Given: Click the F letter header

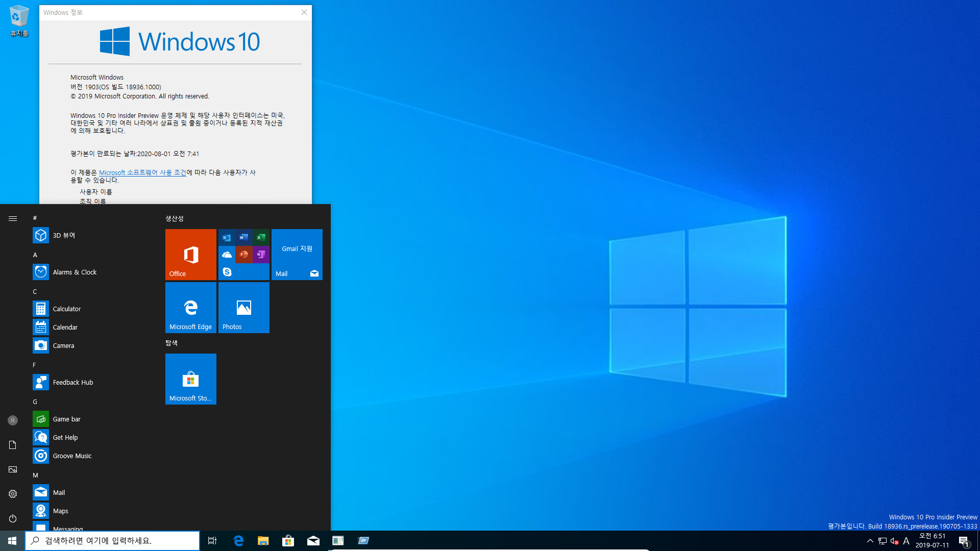Looking at the screenshot, I should click(x=34, y=365).
